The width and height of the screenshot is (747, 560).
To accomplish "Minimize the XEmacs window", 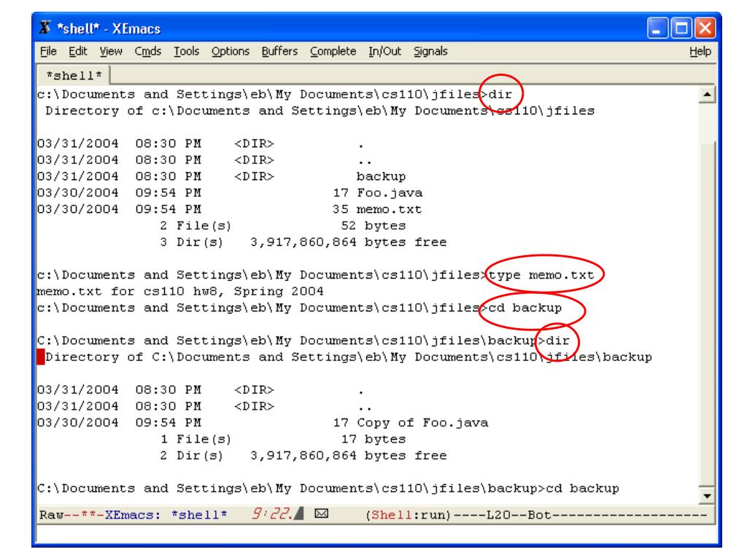I will [657, 28].
